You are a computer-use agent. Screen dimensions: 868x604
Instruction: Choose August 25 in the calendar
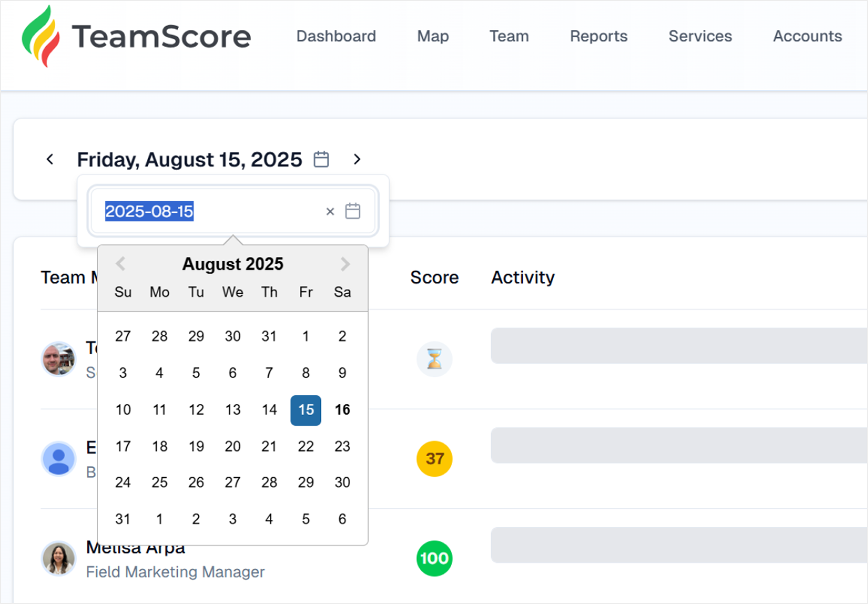point(159,482)
